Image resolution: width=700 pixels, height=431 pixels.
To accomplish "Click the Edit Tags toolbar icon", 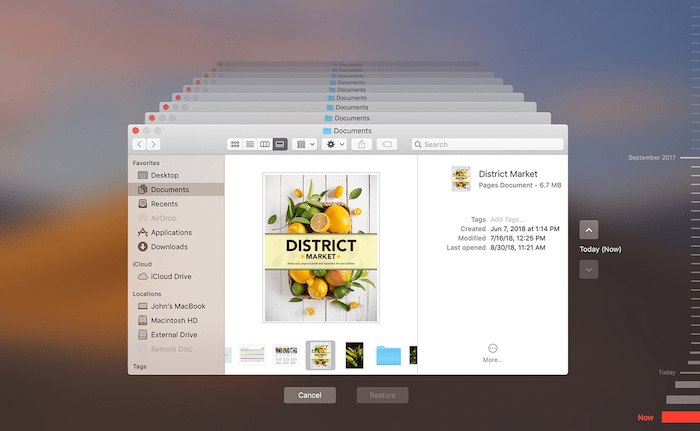I will tap(387, 144).
